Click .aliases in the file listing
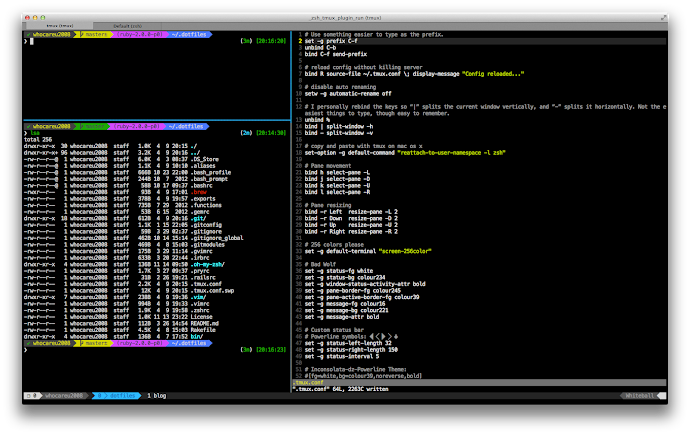This screenshot has width=690, height=435. tap(203, 166)
